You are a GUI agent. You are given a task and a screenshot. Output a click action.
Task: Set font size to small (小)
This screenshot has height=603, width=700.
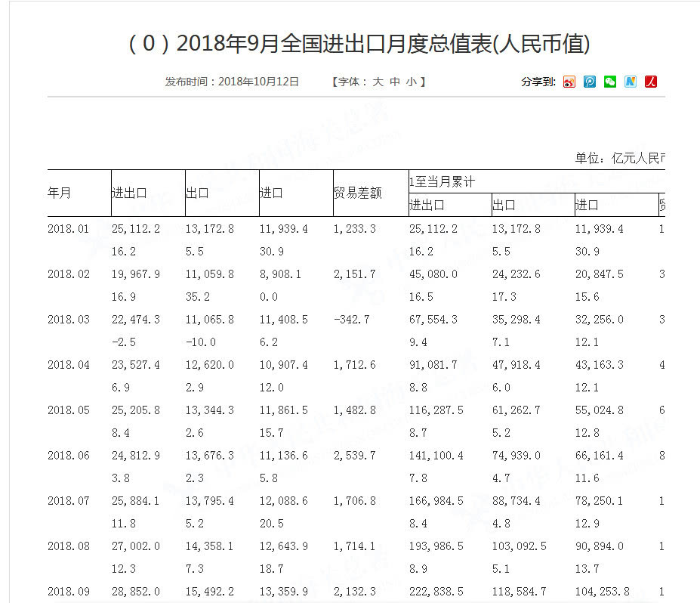click(x=411, y=82)
